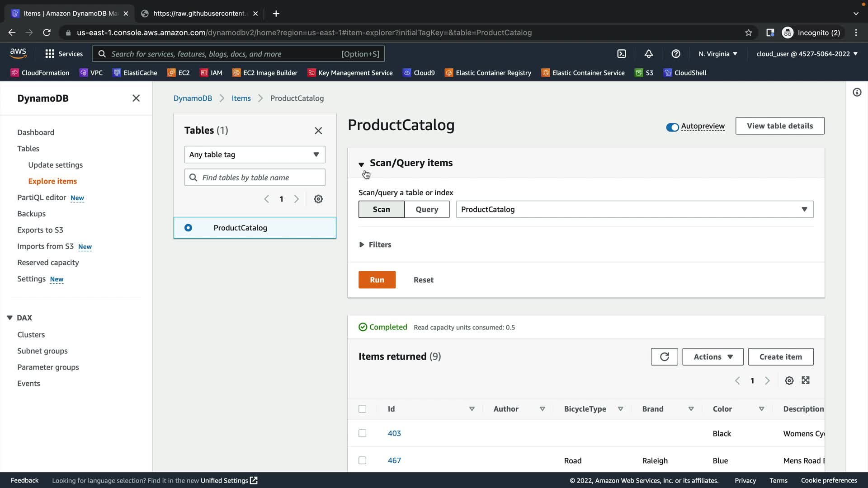Viewport: 868px width, 488px height.
Task: Open PartiQL editor in sidebar
Action: click(x=42, y=197)
